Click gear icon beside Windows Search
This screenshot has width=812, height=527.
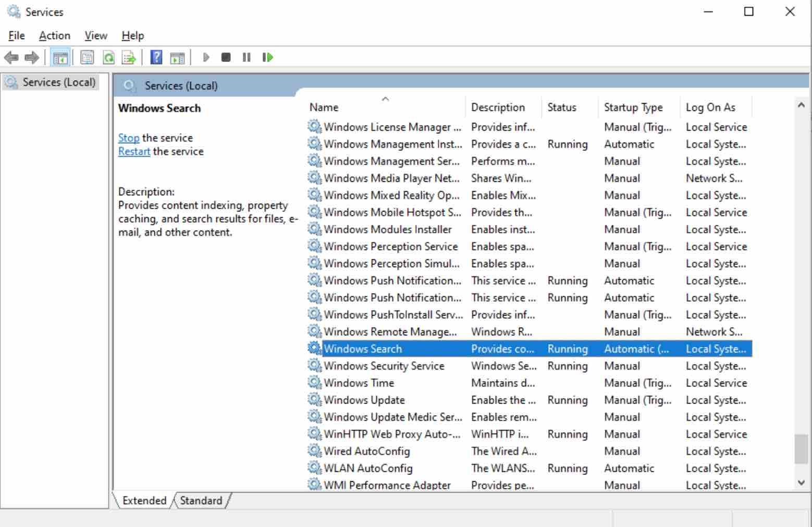[x=314, y=348]
